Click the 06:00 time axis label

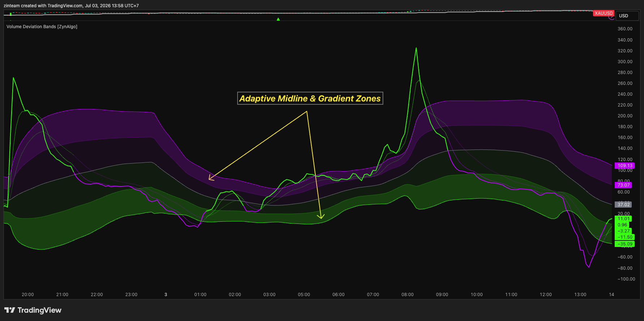338,295
